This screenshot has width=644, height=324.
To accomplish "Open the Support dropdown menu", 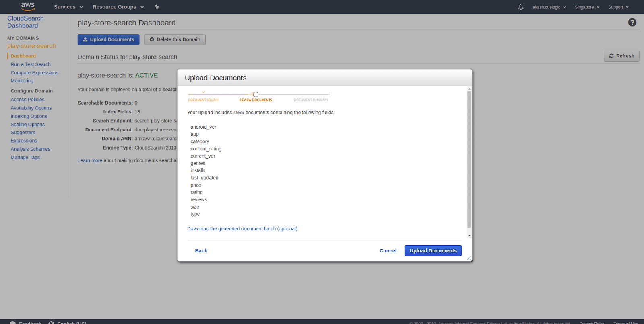I will point(618,7).
